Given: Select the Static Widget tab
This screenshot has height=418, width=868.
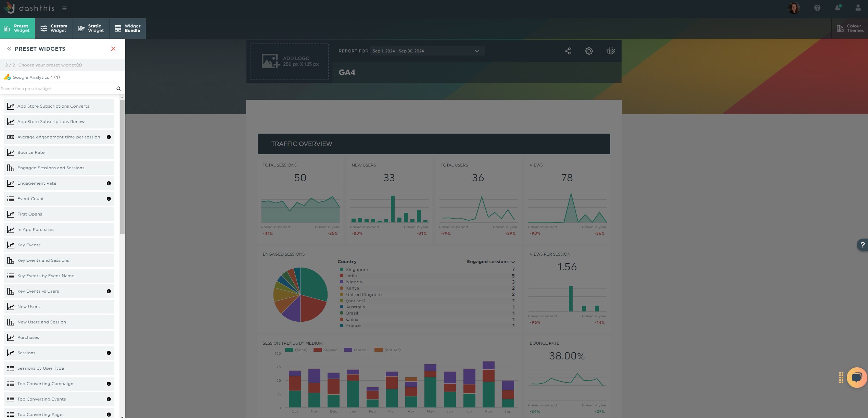Looking at the screenshot, I should click(x=90, y=28).
